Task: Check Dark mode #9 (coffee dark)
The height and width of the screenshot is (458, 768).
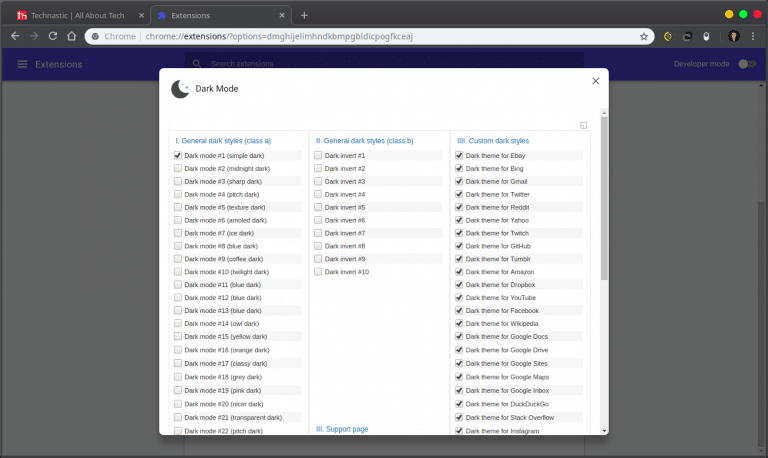Action: 178,259
